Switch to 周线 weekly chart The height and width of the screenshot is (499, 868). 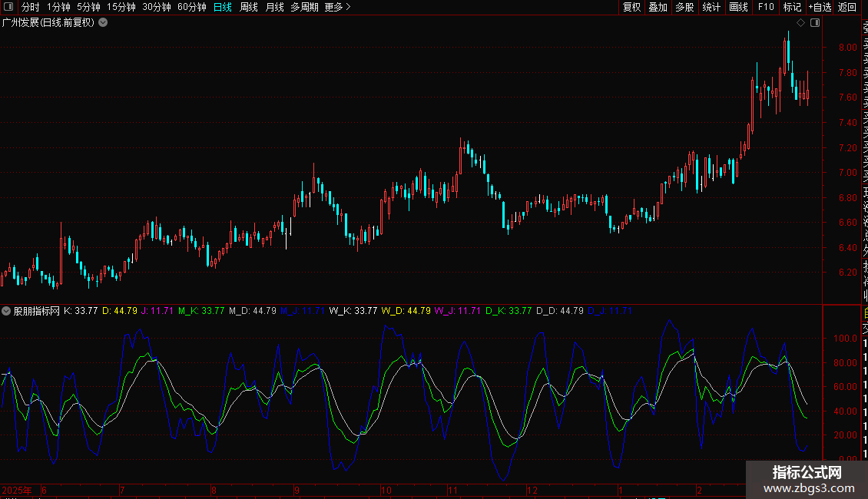(x=249, y=7)
